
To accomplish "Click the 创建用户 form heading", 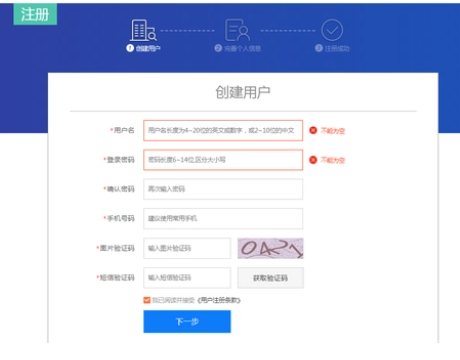I will click(243, 92).
